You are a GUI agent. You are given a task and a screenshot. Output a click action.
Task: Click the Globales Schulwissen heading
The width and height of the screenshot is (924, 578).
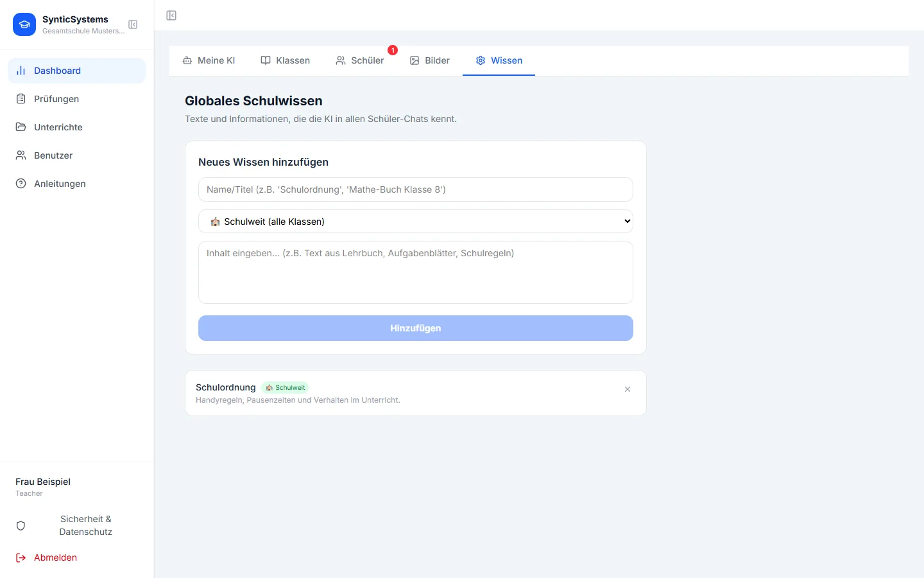[253, 101]
